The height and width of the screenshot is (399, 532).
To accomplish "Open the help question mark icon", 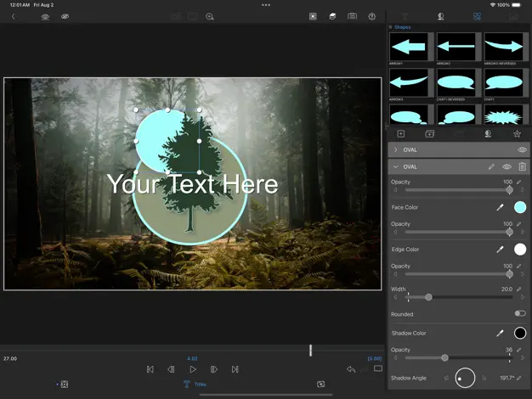I will click(x=371, y=16).
